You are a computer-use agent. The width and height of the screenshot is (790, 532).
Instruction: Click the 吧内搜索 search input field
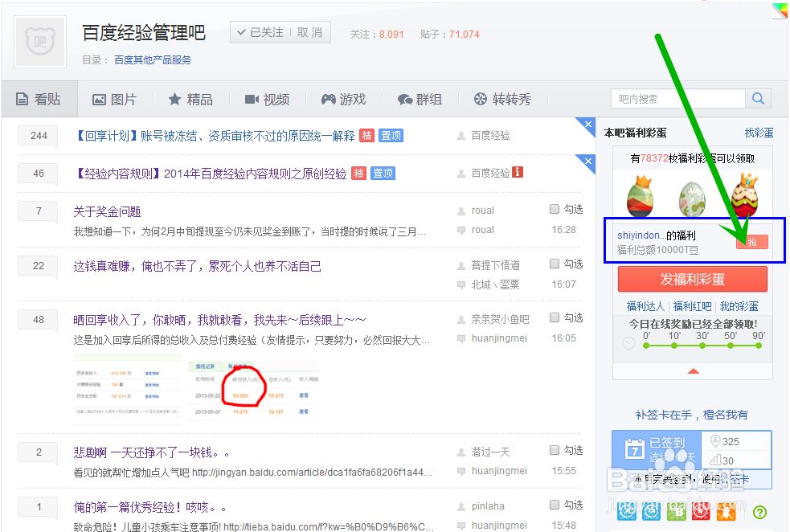point(678,99)
